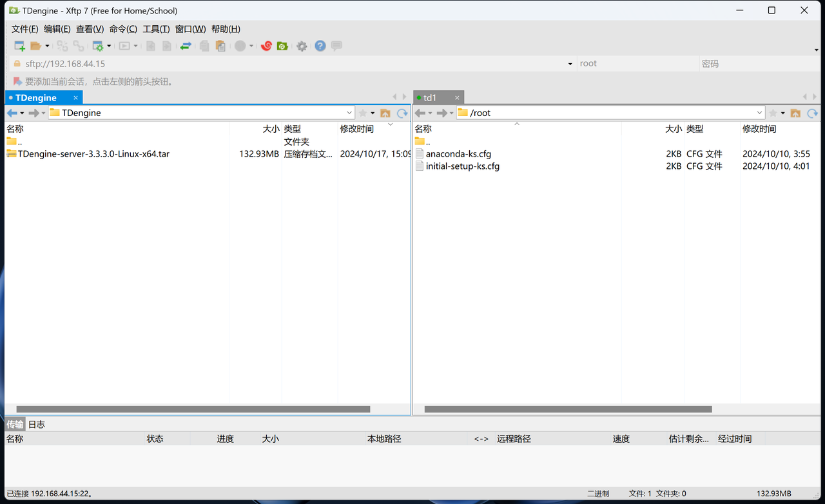Click the 密码 password field

click(759, 64)
